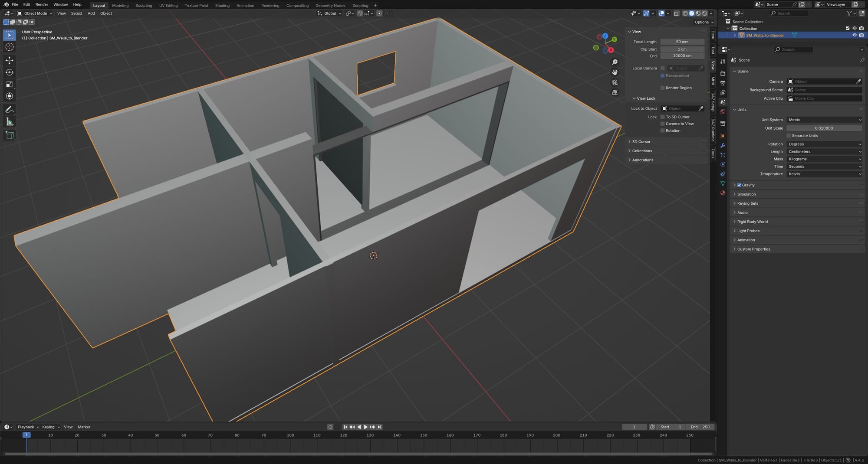Screen dimensions: 868x464
Task: Open the Object Data green triangle tab
Action: pyautogui.click(x=723, y=183)
